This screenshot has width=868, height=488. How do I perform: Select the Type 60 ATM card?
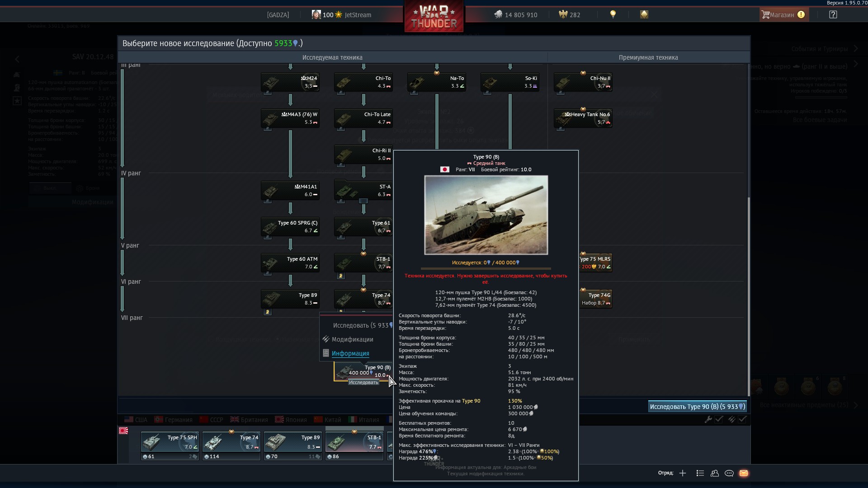pyautogui.click(x=290, y=263)
